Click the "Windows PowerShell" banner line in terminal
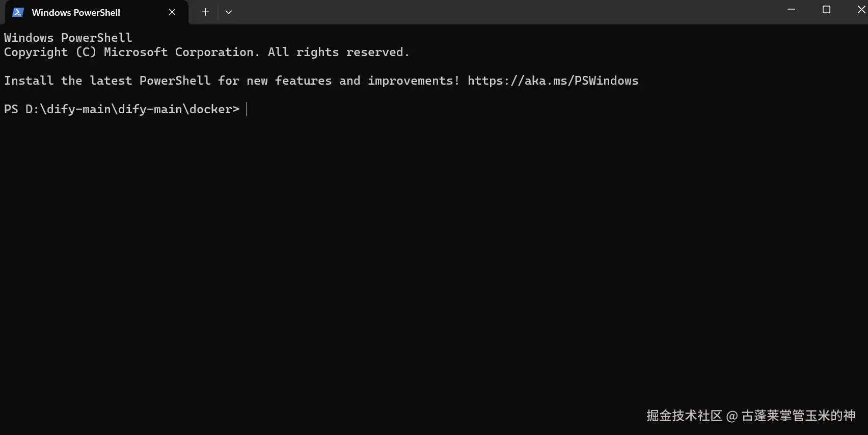Viewport: 868px width, 435px height. click(x=68, y=38)
